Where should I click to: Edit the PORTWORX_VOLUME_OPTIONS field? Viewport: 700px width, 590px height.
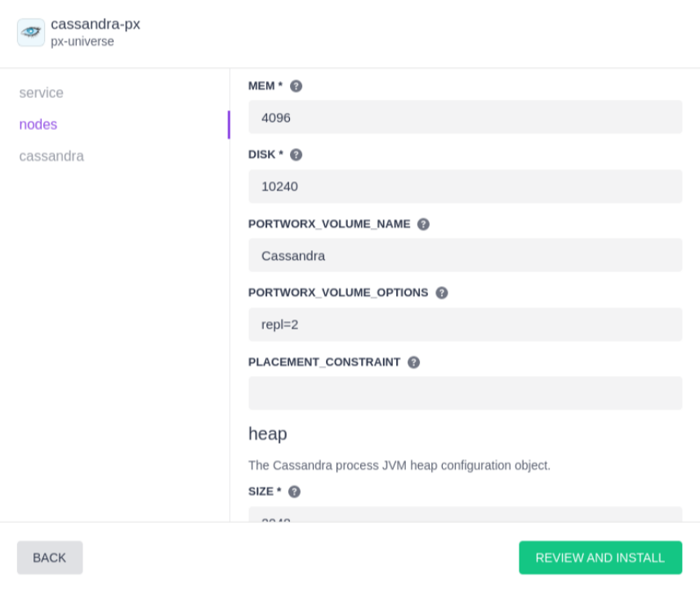[x=465, y=324]
